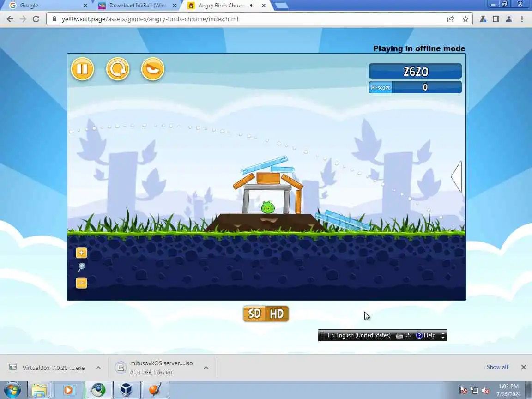Mute the Angry Birds tab audio icon
The image size is (532, 399).
coord(252,6)
